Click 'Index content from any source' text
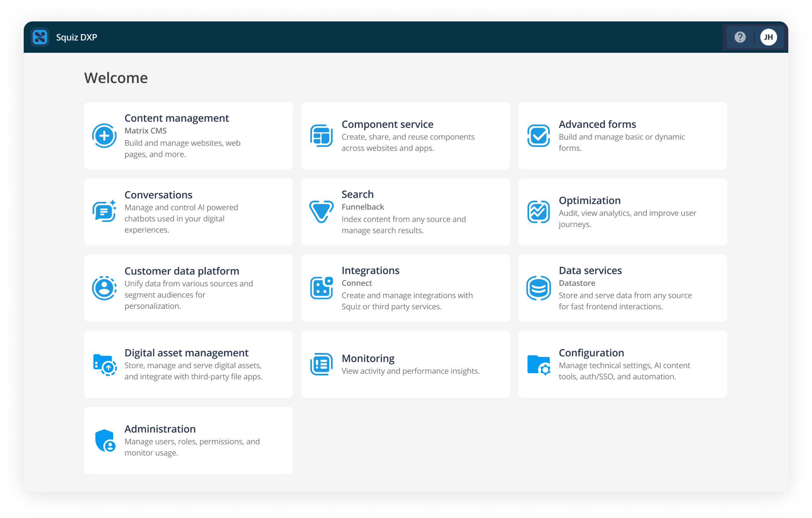The width and height of the screenshot is (812, 518). coord(404,225)
